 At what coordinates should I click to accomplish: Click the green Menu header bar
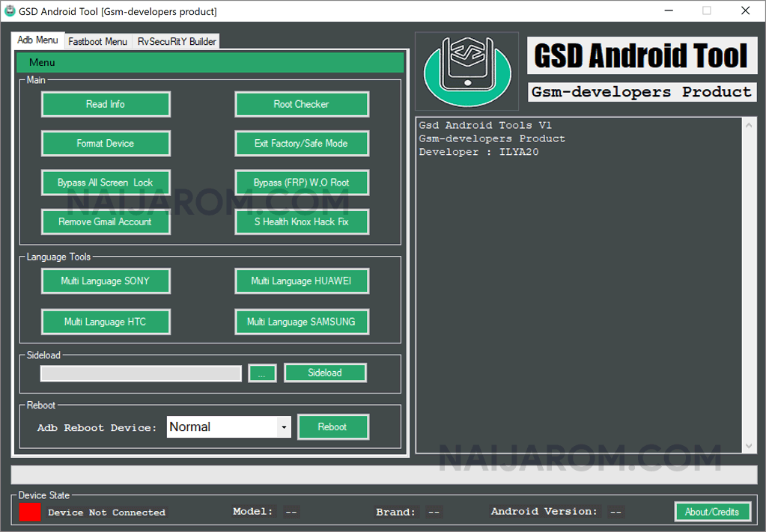(x=210, y=62)
